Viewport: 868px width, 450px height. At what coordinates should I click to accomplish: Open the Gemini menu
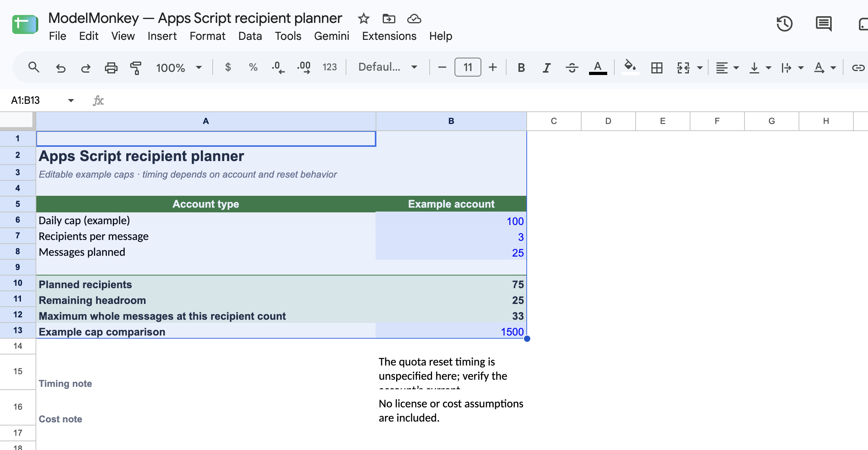click(x=331, y=36)
